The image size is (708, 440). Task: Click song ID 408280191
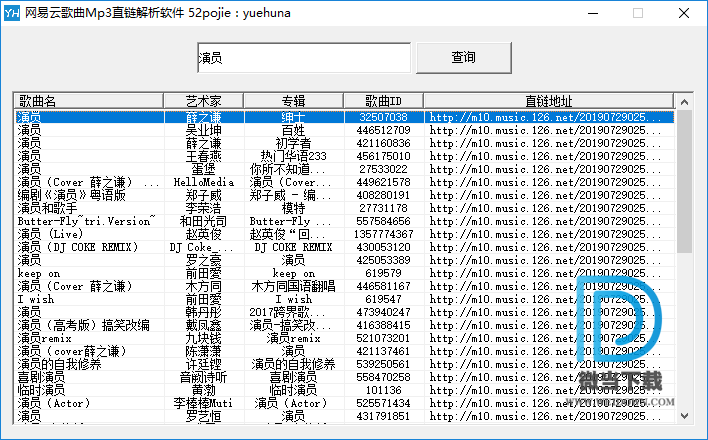coord(383,196)
